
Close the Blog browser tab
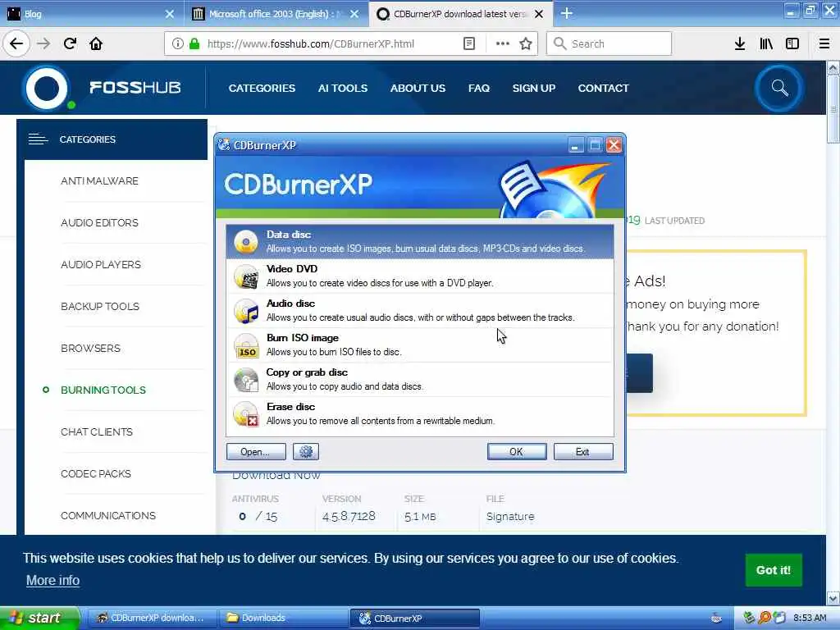[x=170, y=14]
